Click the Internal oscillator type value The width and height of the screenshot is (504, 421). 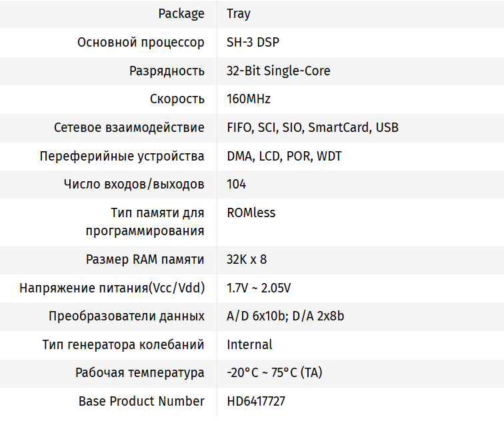pos(249,345)
